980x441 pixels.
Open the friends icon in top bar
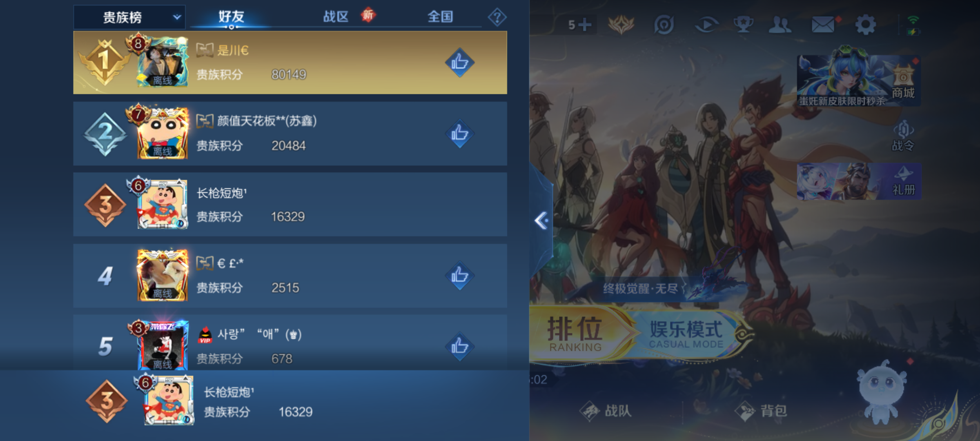click(780, 24)
